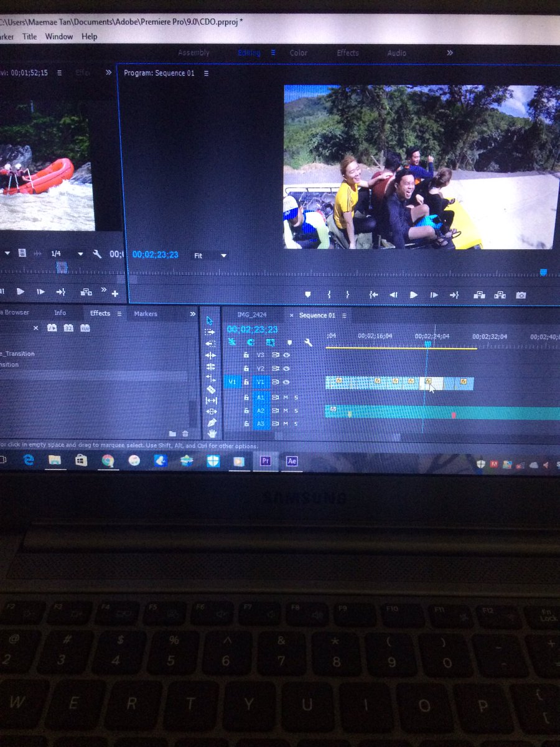Click the Lift button in Program monitor

pos(479,295)
